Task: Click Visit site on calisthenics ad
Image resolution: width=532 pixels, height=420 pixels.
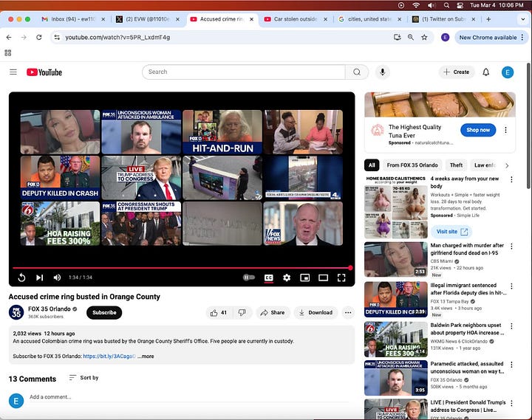Action: (451, 232)
